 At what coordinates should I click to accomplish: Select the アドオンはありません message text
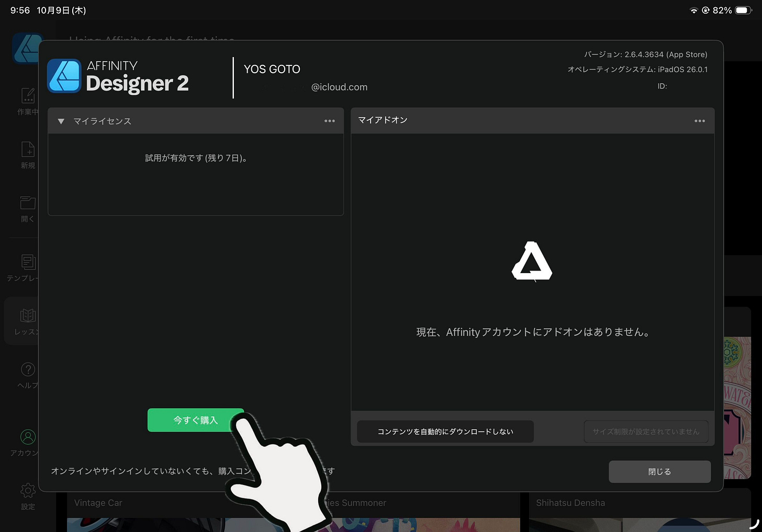[x=533, y=332]
